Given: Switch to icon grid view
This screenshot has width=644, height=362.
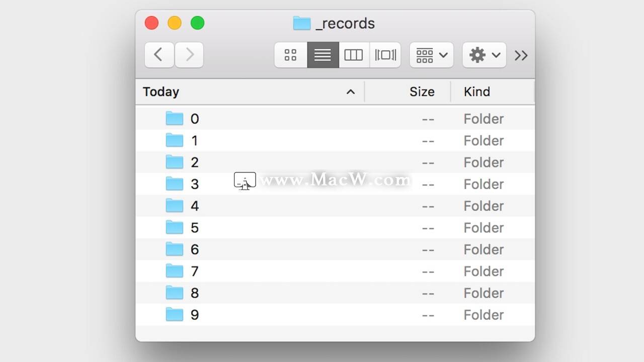Looking at the screenshot, I should pos(291,55).
